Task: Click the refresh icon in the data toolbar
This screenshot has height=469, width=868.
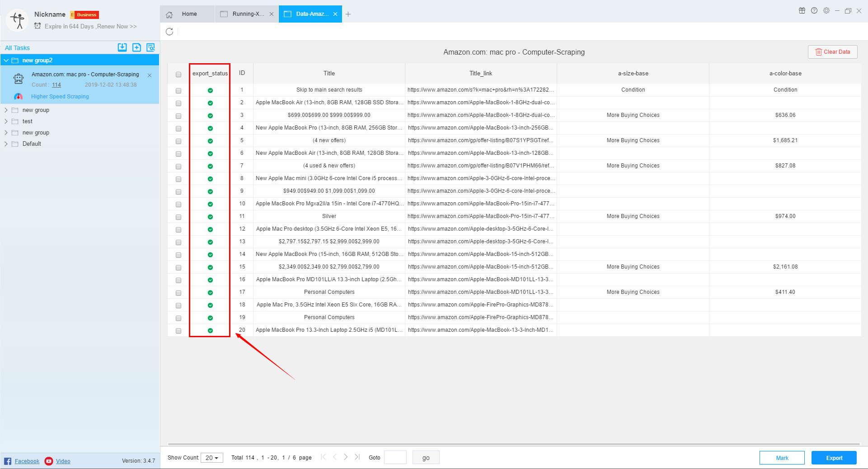Action: [169, 32]
